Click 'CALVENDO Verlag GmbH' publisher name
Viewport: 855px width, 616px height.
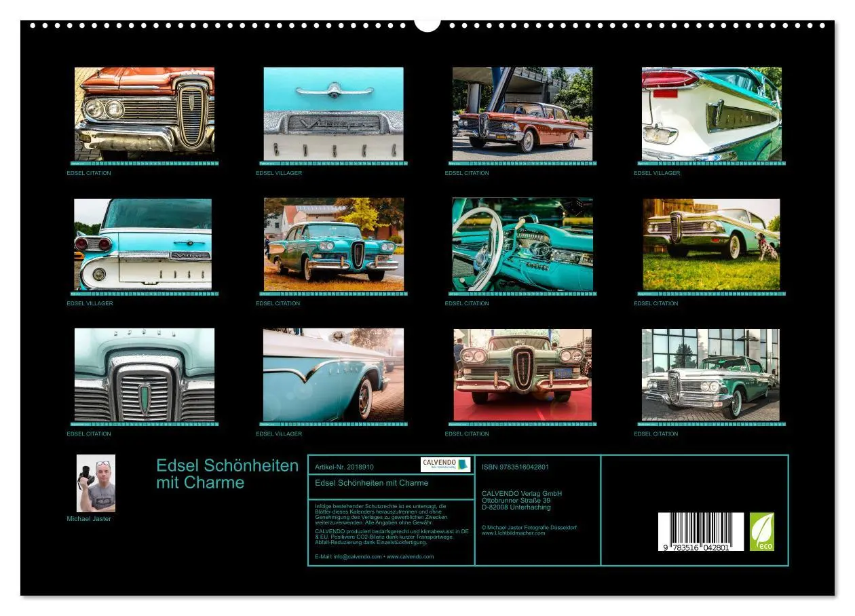point(522,493)
